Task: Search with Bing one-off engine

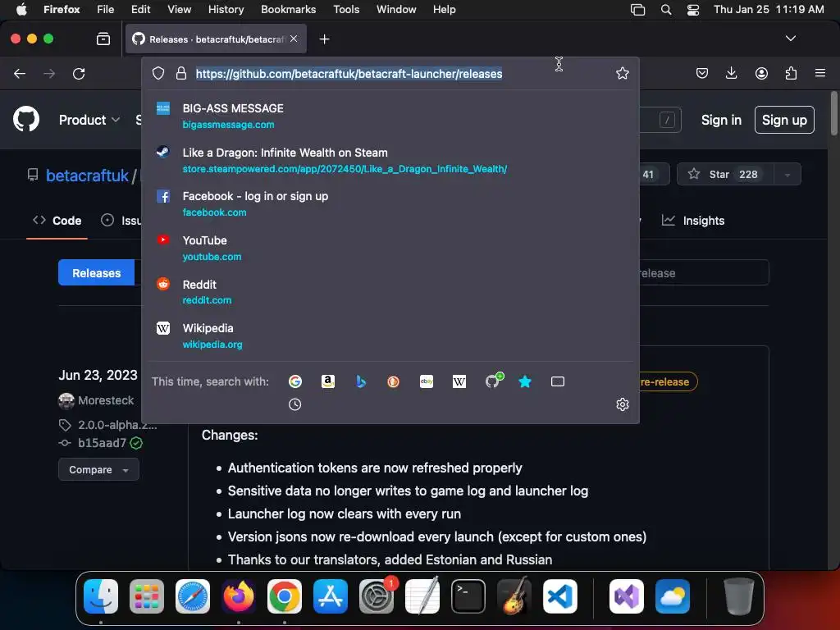Action: tap(361, 381)
